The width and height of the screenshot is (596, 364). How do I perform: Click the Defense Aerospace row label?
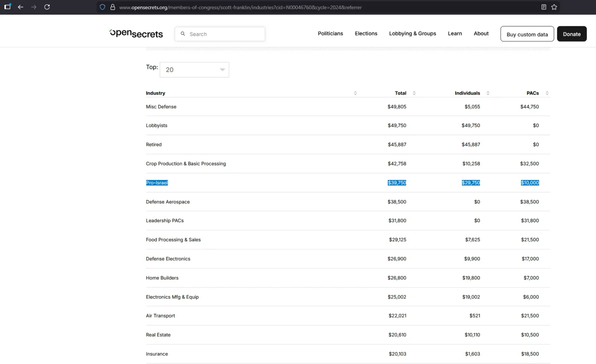click(x=168, y=202)
